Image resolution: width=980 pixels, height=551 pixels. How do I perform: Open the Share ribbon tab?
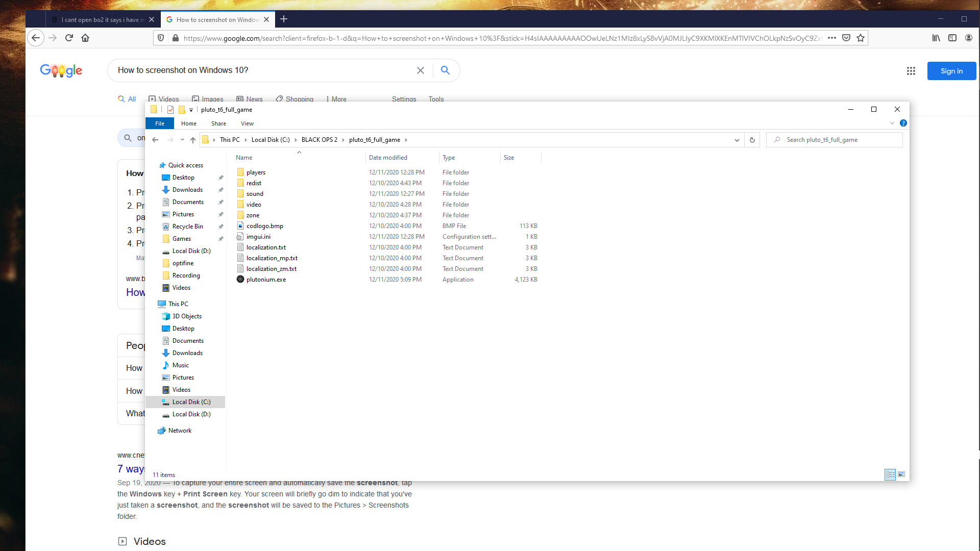(218, 123)
